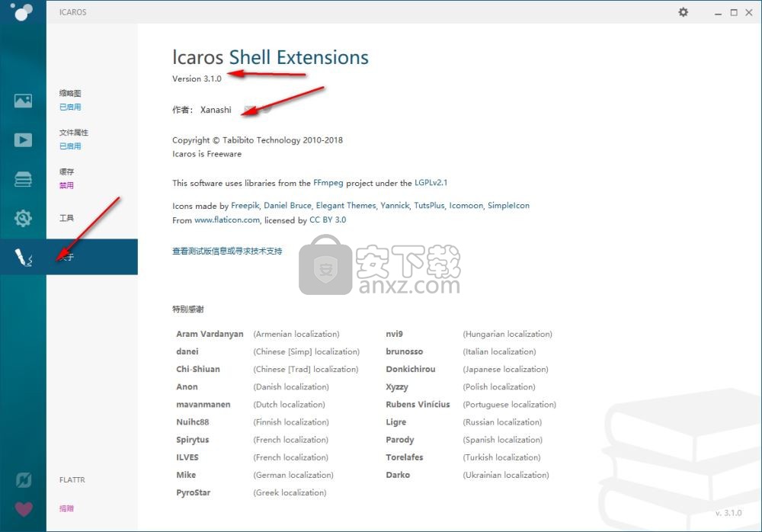The width and height of the screenshot is (762, 532).
Task: Click the faded v. 3.1.0 corner label
Action: [728, 513]
